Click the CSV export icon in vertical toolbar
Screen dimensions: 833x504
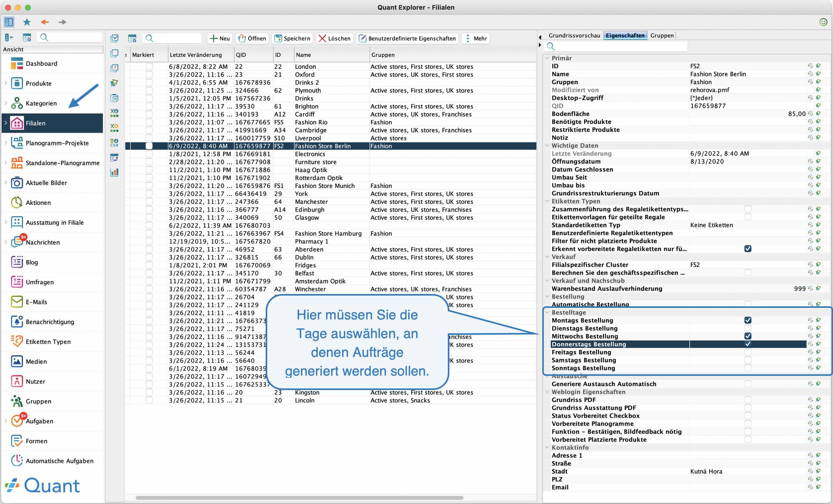click(x=114, y=143)
